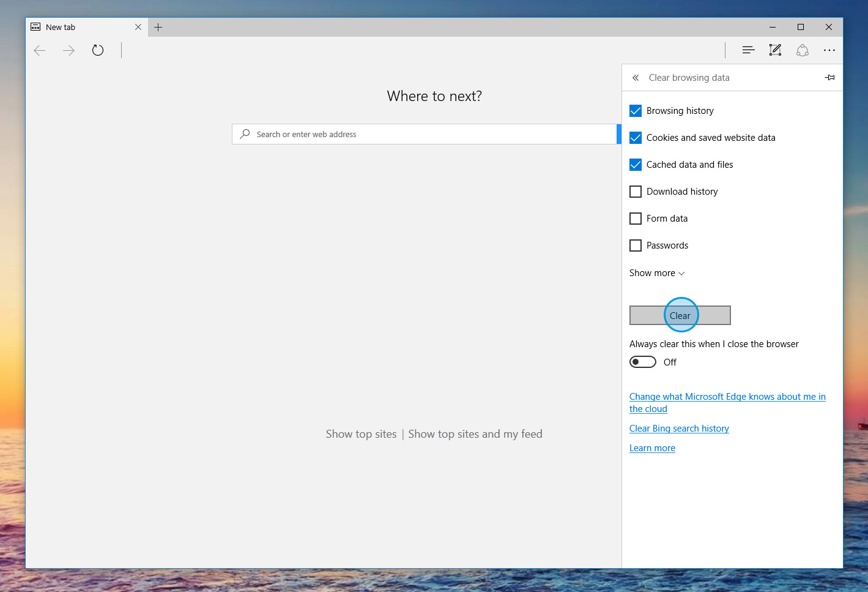The image size is (868, 592).
Task: Open the Clear Bing search history link
Action: tap(679, 429)
